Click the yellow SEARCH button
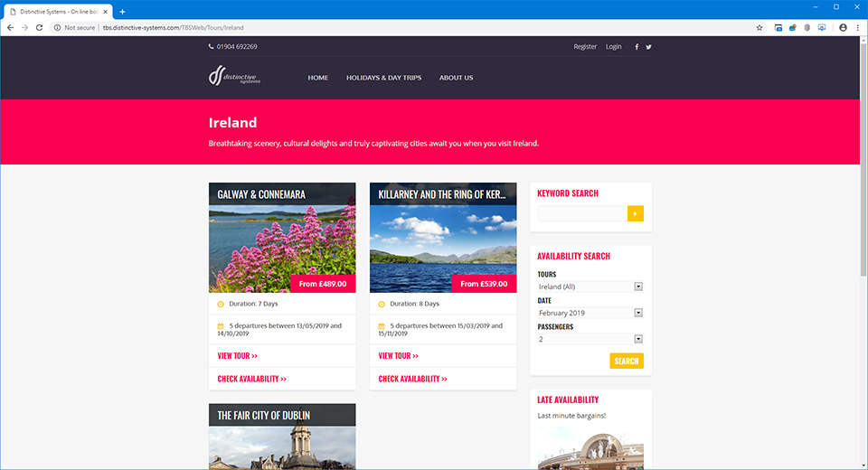 [x=627, y=361]
